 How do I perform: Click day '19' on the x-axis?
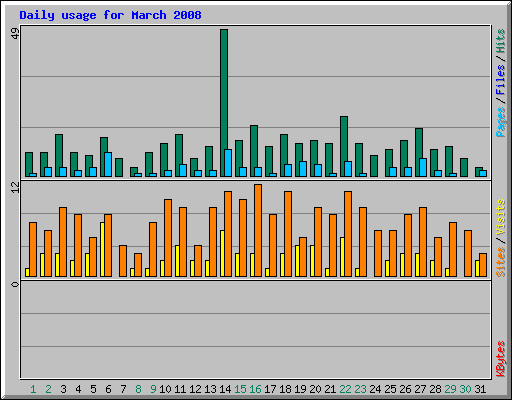(300, 389)
